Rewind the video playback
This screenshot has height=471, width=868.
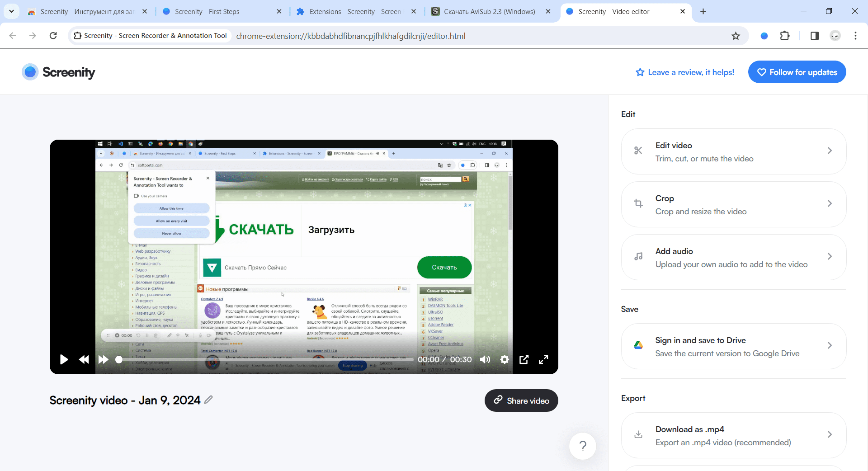(x=84, y=359)
